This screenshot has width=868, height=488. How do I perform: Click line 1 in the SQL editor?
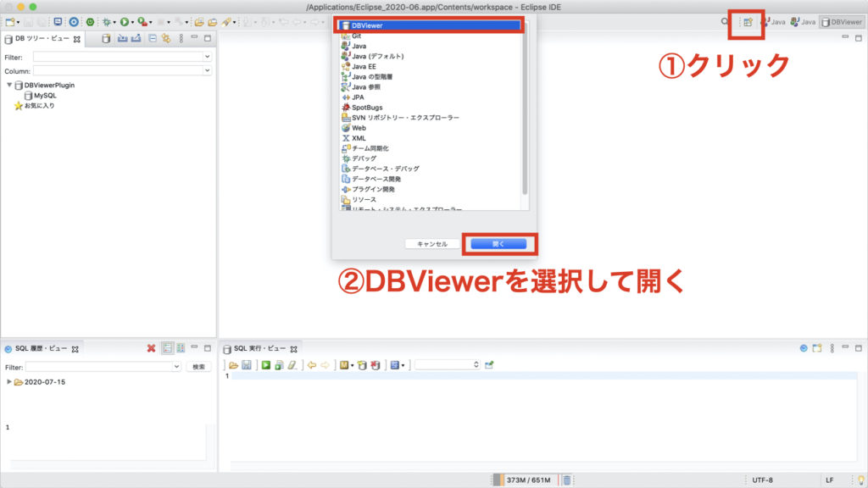pos(543,376)
